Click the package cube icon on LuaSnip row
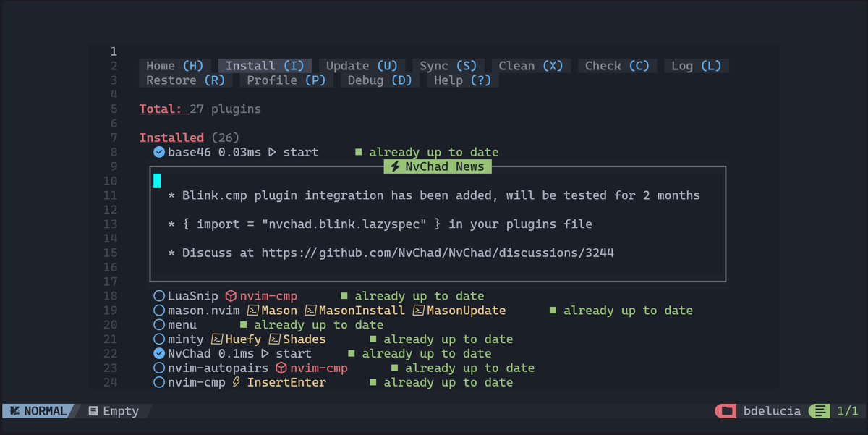The height and width of the screenshot is (435, 868). point(231,296)
